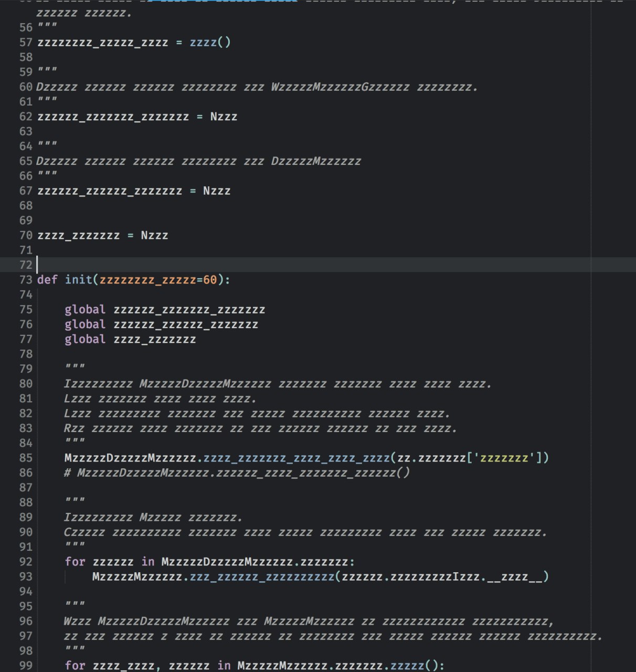636x672 pixels.
Task: Click the blue method call on line 93
Action: click(x=262, y=576)
